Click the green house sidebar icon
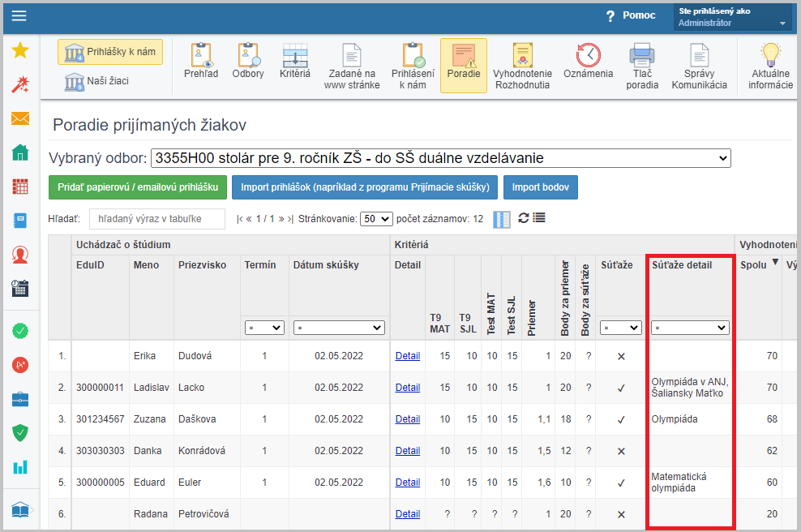This screenshot has height=532, width=801. [x=20, y=152]
